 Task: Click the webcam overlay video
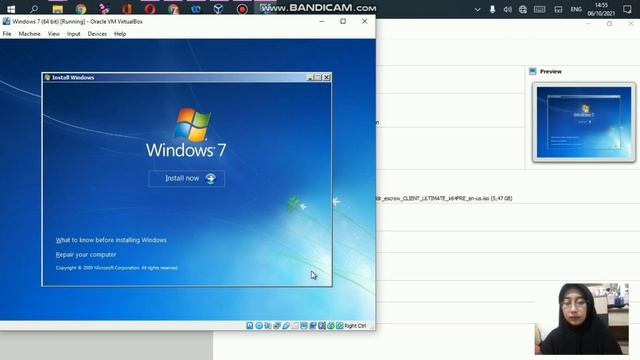pyautogui.click(x=582, y=318)
